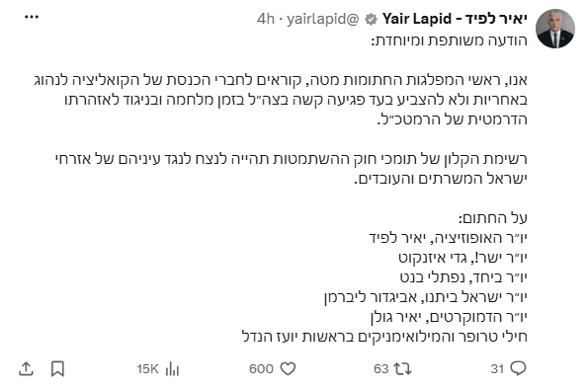Click the 15K views count

(148, 369)
